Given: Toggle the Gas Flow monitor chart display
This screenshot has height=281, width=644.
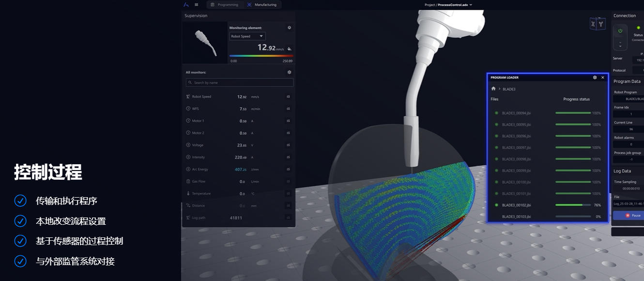Looking at the screenshot, I should (x=288, y=181).
